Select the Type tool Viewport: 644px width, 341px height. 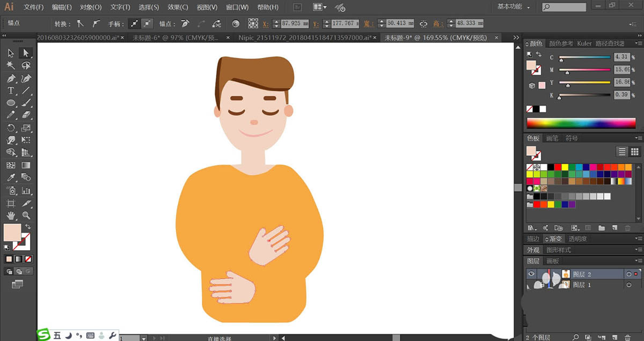pyautogui.click(x=11, y=91)
